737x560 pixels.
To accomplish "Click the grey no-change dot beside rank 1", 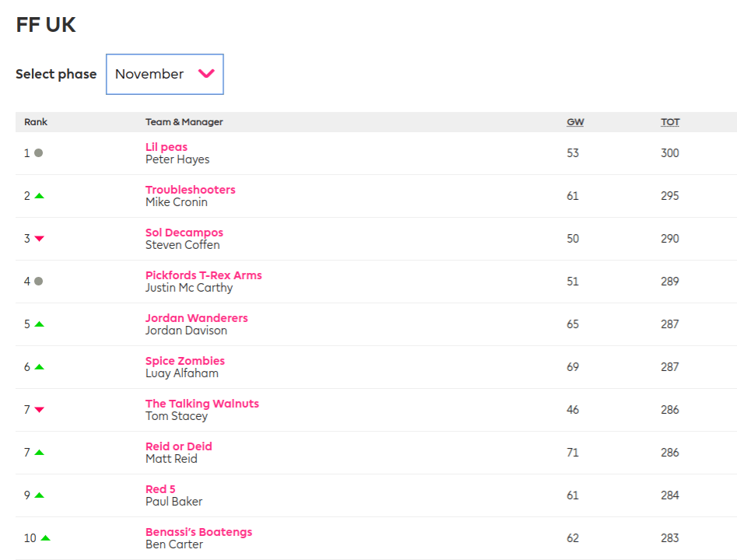I will [39, 153].
